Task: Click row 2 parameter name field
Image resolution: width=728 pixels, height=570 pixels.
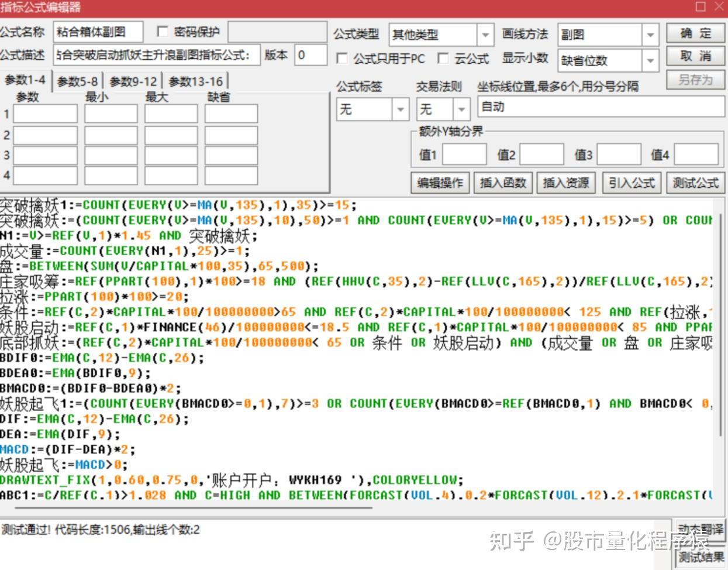Action: tap(45, 135)
